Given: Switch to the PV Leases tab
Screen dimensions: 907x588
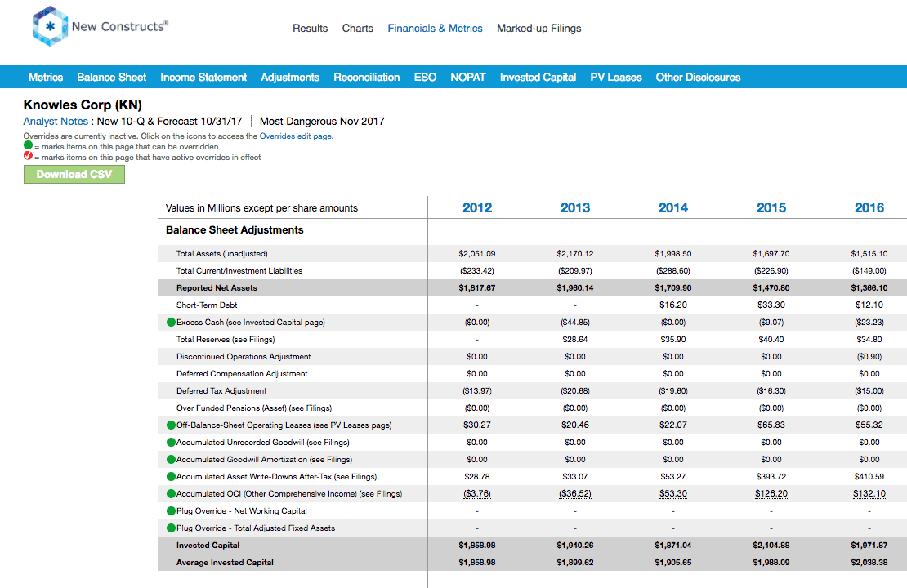Looking at the screenshot, I should tap(616, 78).
